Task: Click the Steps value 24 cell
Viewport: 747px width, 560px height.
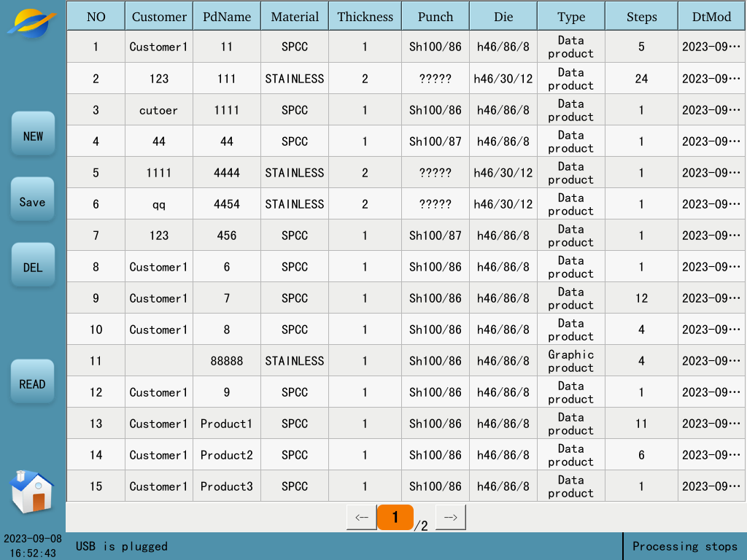Action: click(x=641, y=79)
